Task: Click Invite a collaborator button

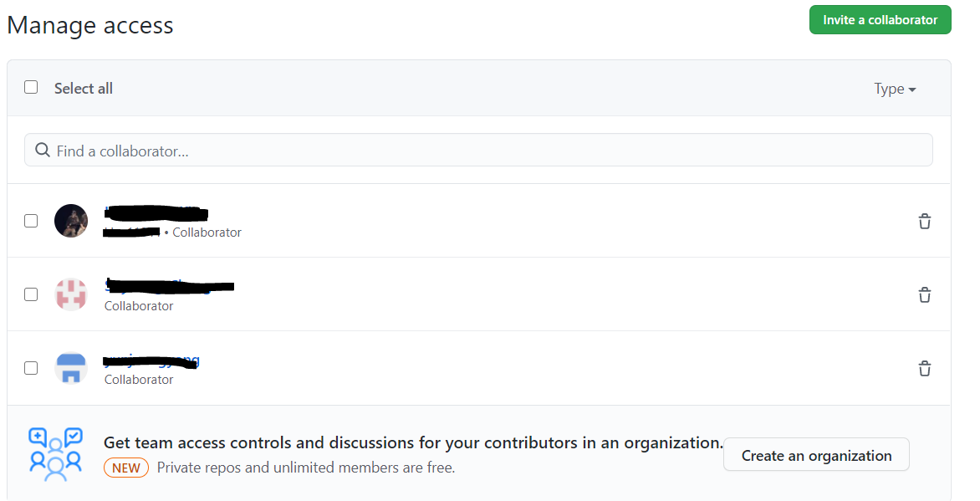Action: click(x=880, y=20)
